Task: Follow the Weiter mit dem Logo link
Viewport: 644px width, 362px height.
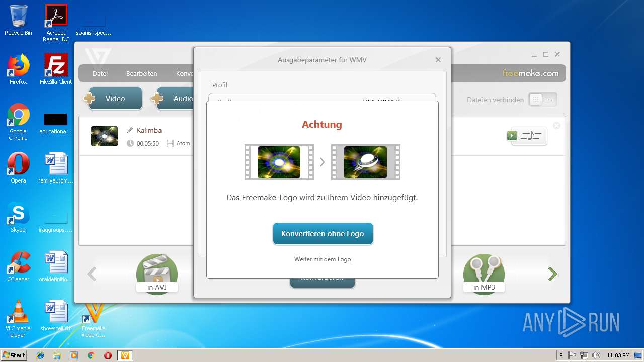Action: 323,259
